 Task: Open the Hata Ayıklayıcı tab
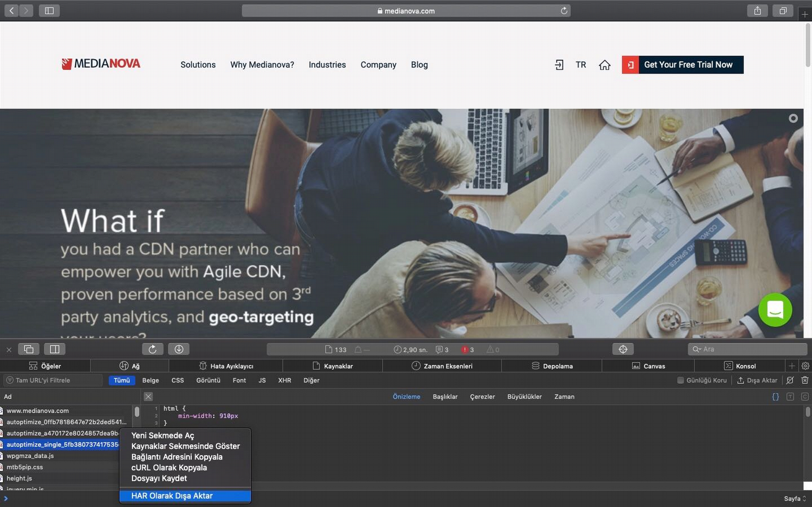226,366
